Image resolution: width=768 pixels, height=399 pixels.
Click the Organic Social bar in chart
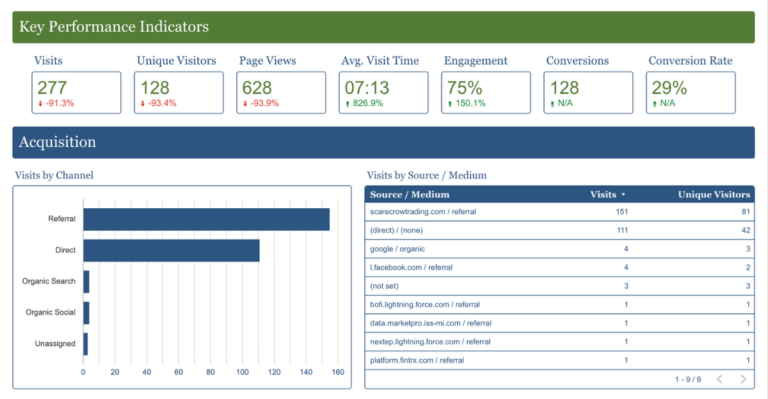(x=86, y=313)
